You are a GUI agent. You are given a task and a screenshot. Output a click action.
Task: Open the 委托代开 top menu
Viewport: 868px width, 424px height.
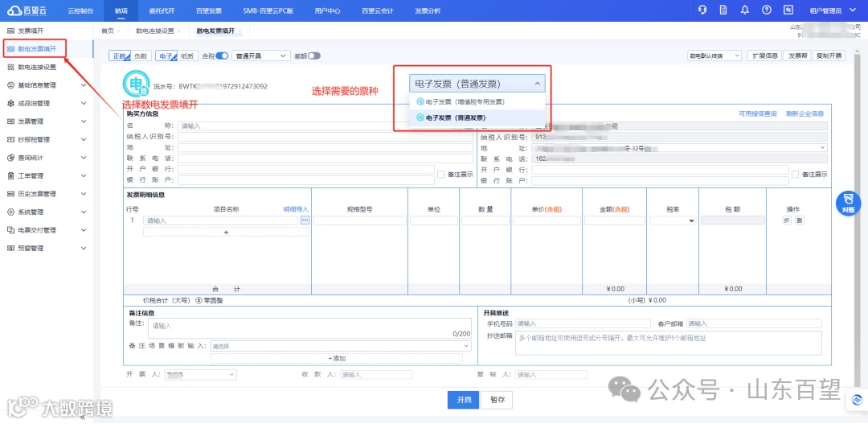click(161, 10)
